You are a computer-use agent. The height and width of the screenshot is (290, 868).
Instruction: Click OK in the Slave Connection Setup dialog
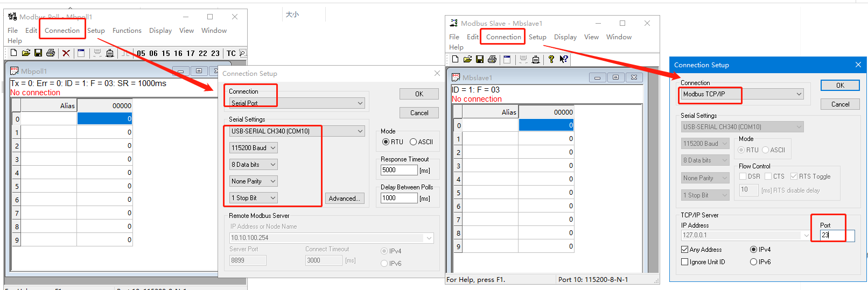(x=839, y=86)
